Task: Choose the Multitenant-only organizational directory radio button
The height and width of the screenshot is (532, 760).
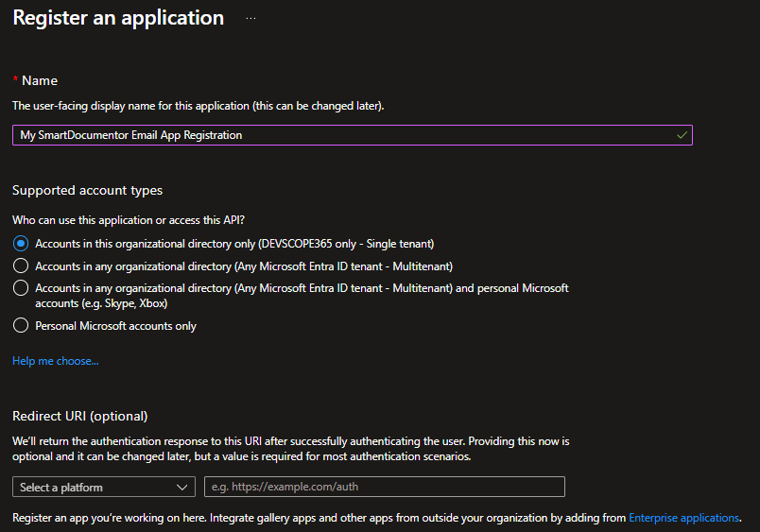Action: tap(21, 266)
